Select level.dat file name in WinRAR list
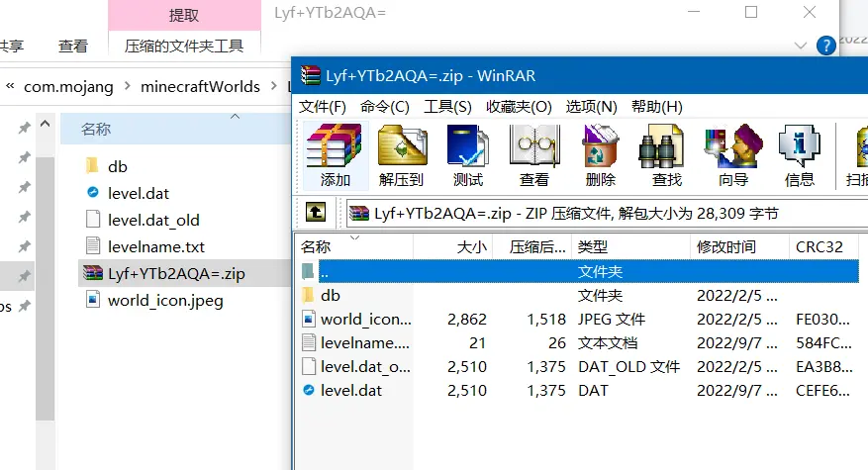 point(351,390)
